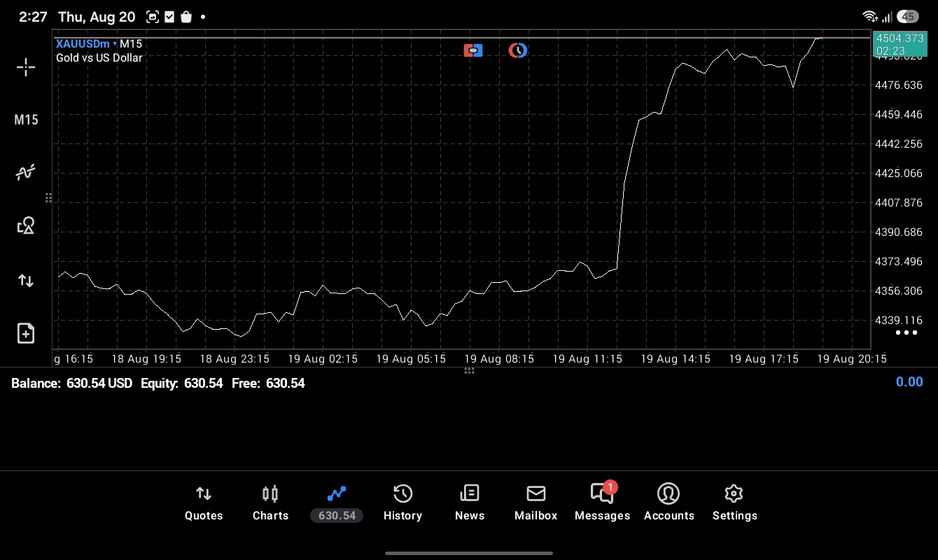Tap the 4390.686 price axis label
This screenshot has width=938, height=560.
coord(899,232)
